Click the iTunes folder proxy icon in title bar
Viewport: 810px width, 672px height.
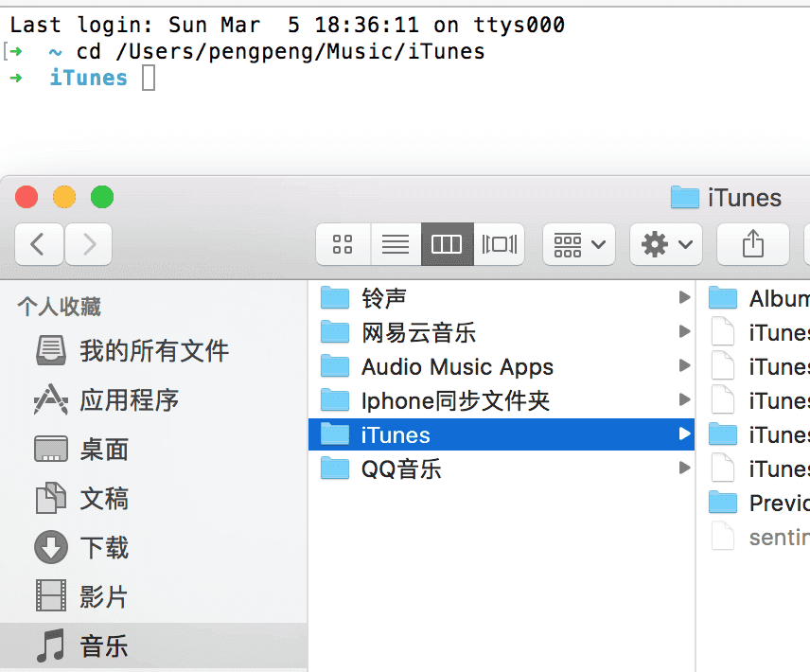[x=684, y=197]
